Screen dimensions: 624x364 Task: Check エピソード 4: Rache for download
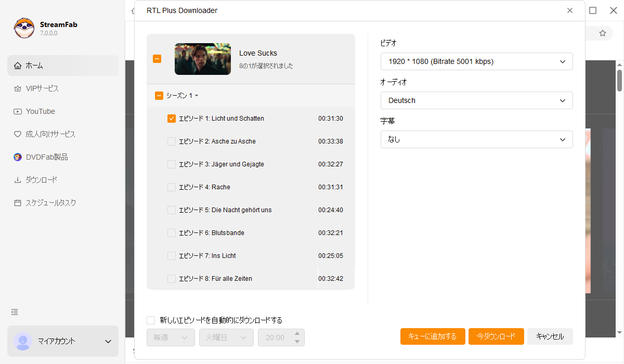point(172,187)
